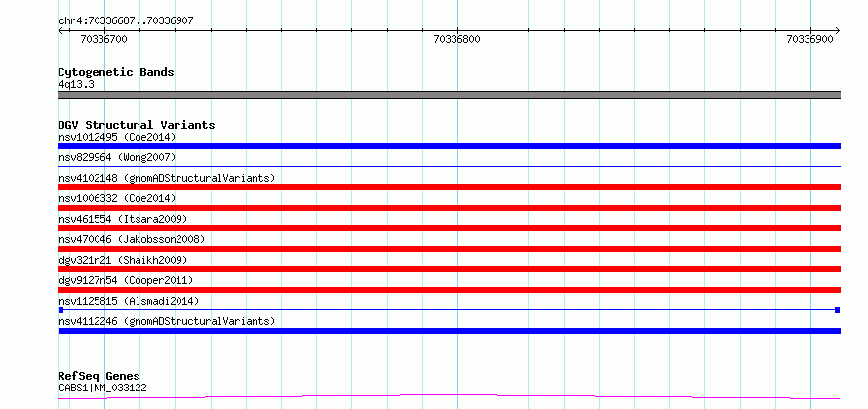Click the nsv4102148 gnomAD red variant bar
Viewport: 868px width, 409px height.
449,187
